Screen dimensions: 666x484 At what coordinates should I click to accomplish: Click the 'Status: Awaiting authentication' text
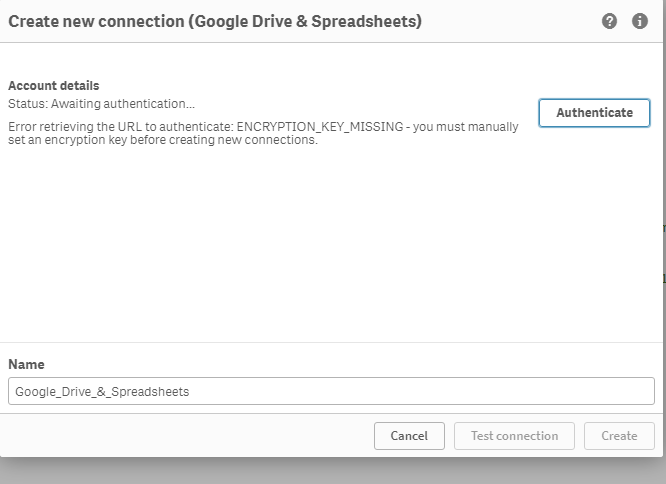coord(102,103)
